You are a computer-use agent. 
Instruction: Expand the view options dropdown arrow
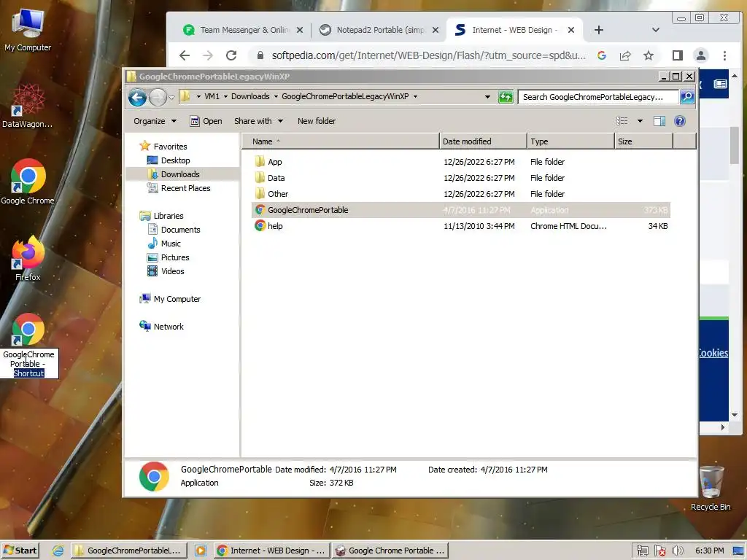tap(640, 121)
